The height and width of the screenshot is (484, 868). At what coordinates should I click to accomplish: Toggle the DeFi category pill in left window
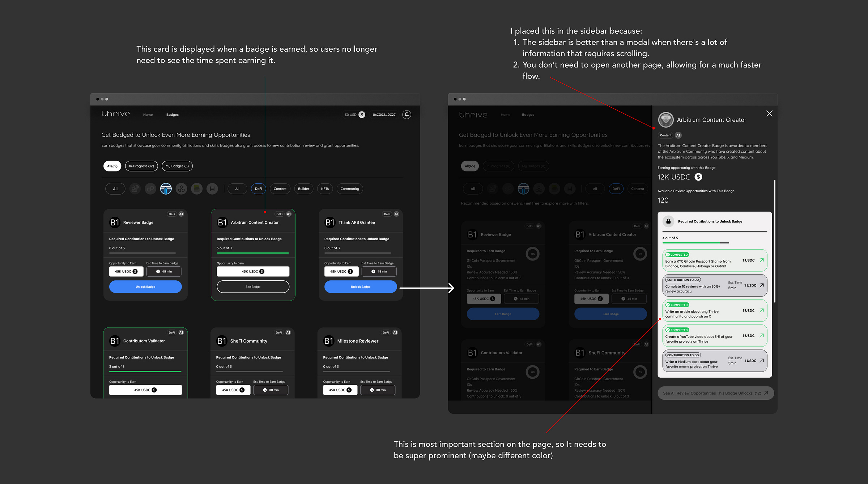258,189
